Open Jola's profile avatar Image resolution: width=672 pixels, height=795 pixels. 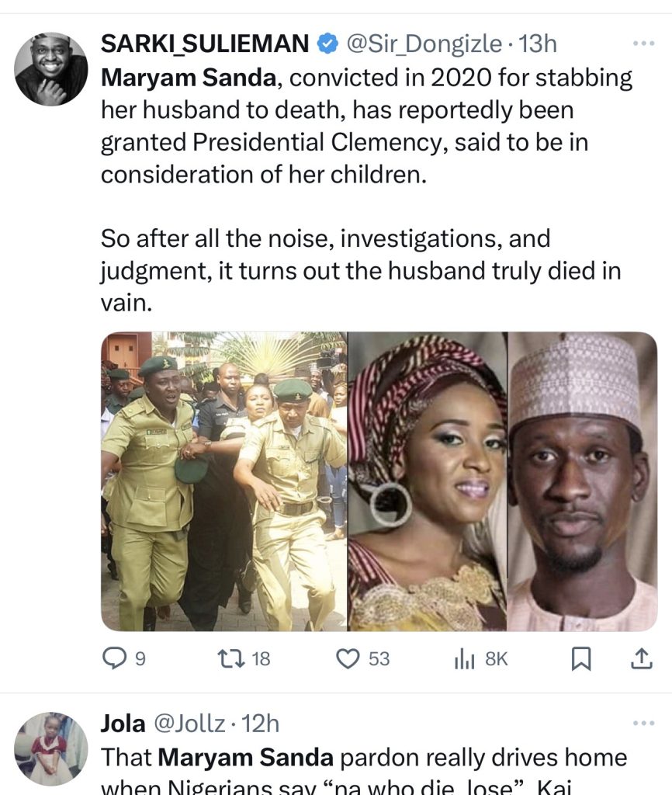(51, 748)
